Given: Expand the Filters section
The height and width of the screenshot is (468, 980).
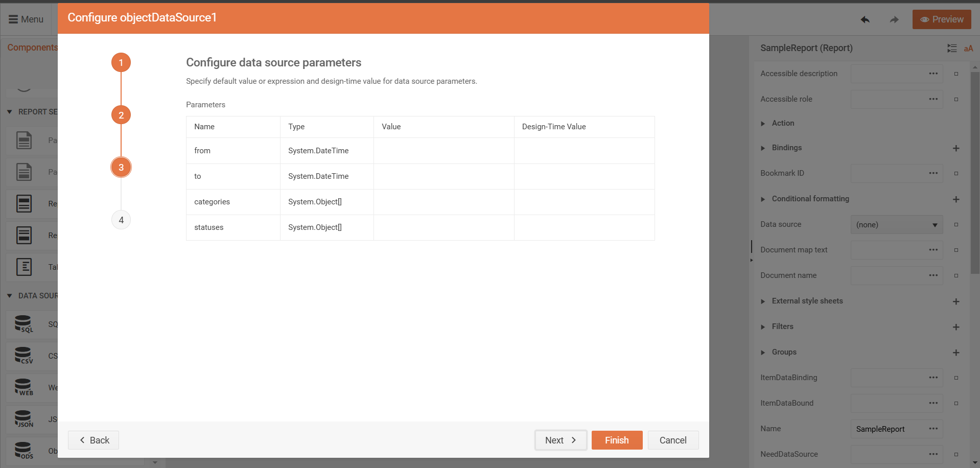Looking at the screenshot, I should point(763,326).
